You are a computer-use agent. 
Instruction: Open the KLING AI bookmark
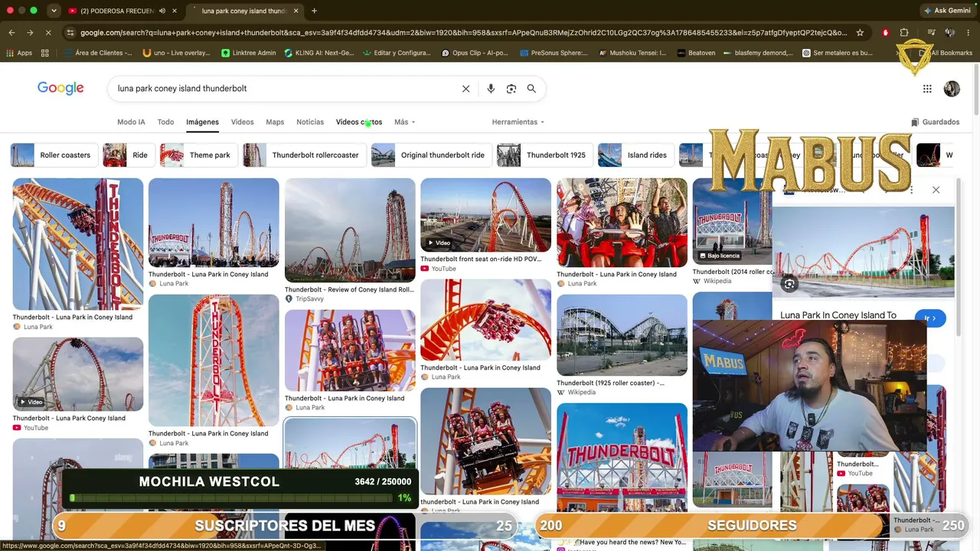pyautogui.click(x=319, y=53)
